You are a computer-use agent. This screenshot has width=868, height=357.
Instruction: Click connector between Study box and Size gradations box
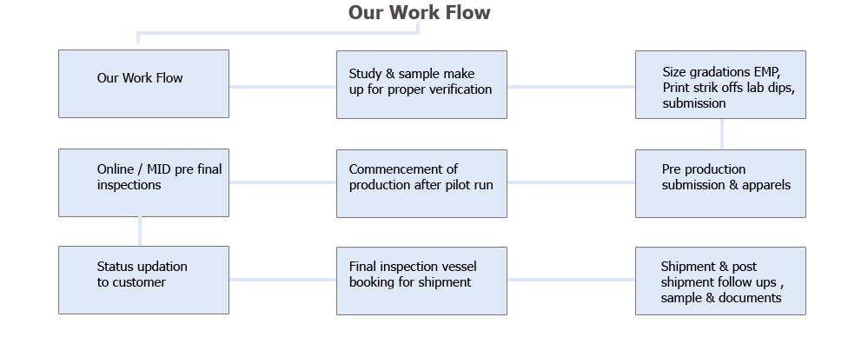(571, 87)
